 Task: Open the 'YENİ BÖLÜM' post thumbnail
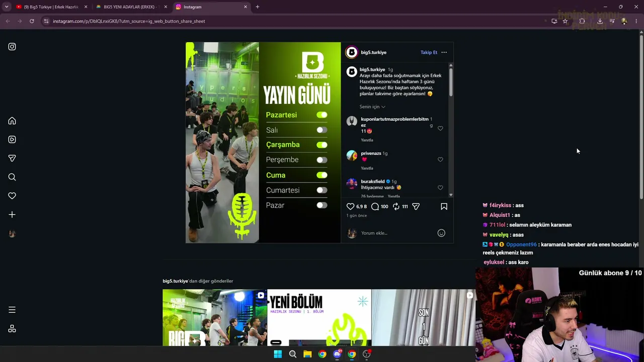(319, 318)
